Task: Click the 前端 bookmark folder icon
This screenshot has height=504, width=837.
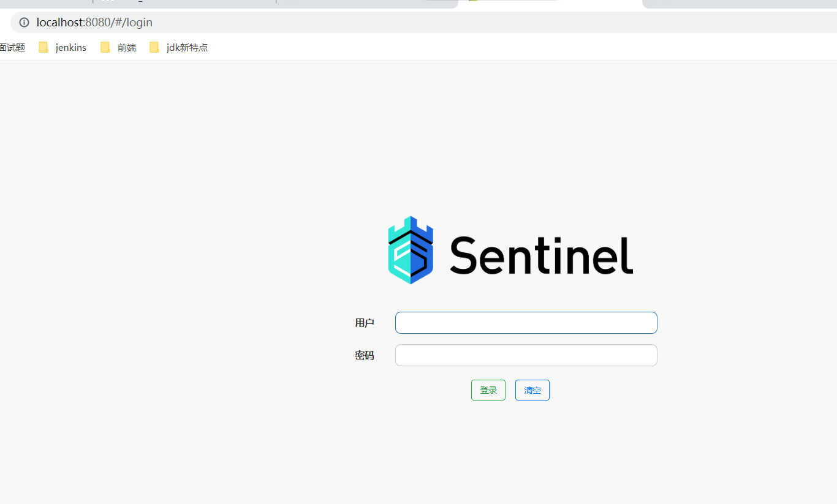Action: point(105,47)
